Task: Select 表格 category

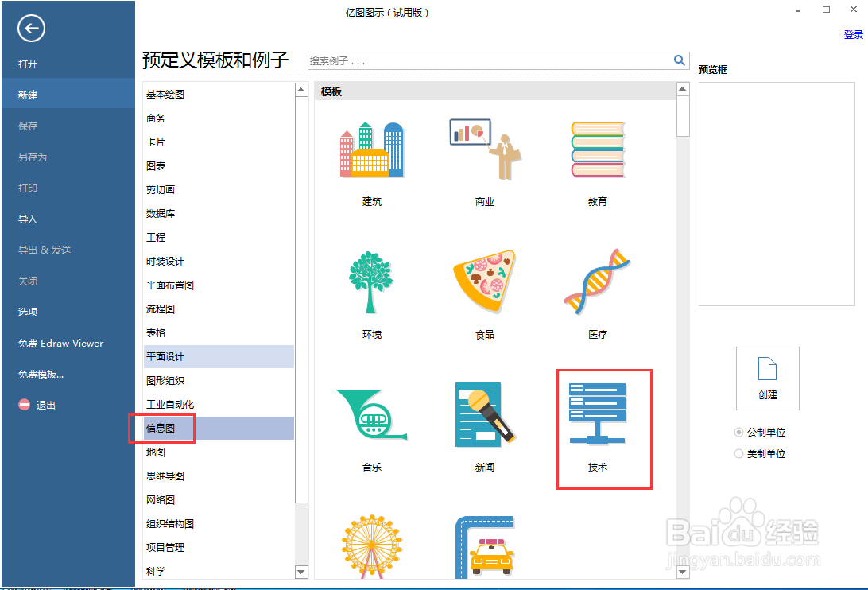Action: point(219,332)
